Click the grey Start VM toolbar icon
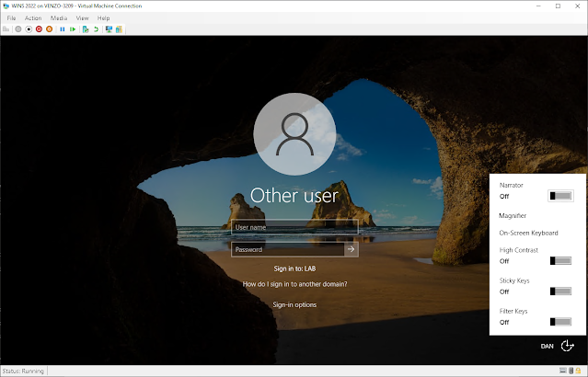 pos(18,29)
